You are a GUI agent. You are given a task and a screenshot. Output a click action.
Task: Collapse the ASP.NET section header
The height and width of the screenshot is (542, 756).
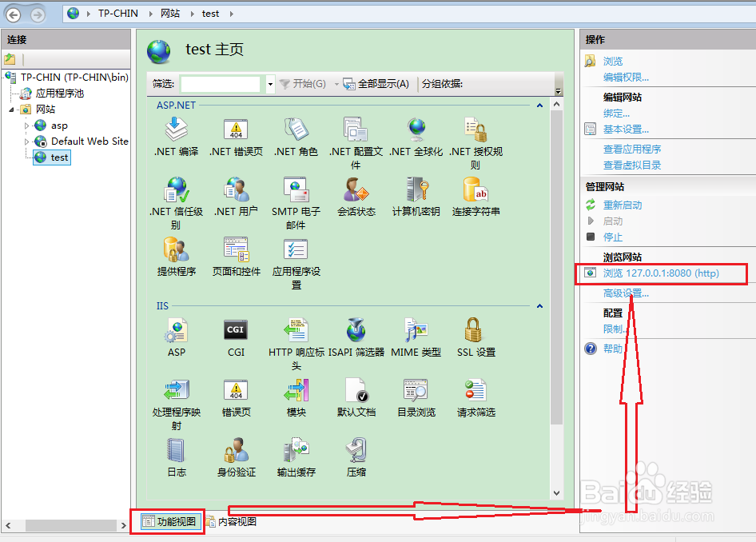pyautogui.click(x=539, y=105)
